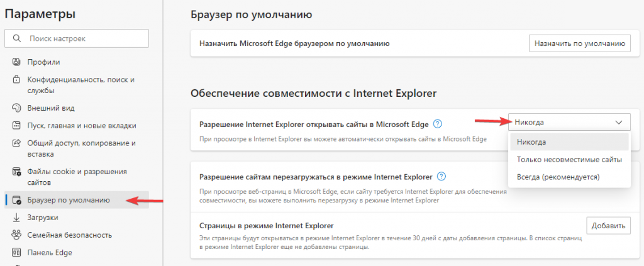Click the Панель Edge icon

tap(16, 252)
